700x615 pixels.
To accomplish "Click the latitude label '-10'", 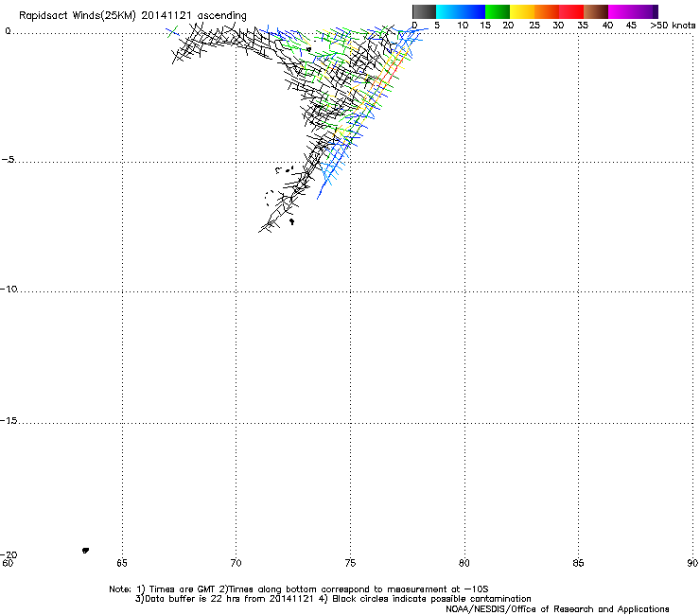I will 9,289.
